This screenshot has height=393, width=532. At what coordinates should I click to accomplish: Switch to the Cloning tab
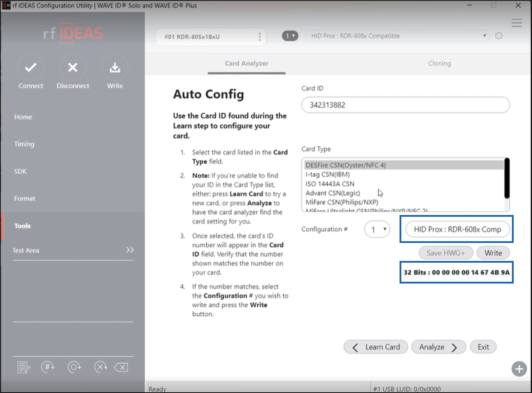point(439,64)
